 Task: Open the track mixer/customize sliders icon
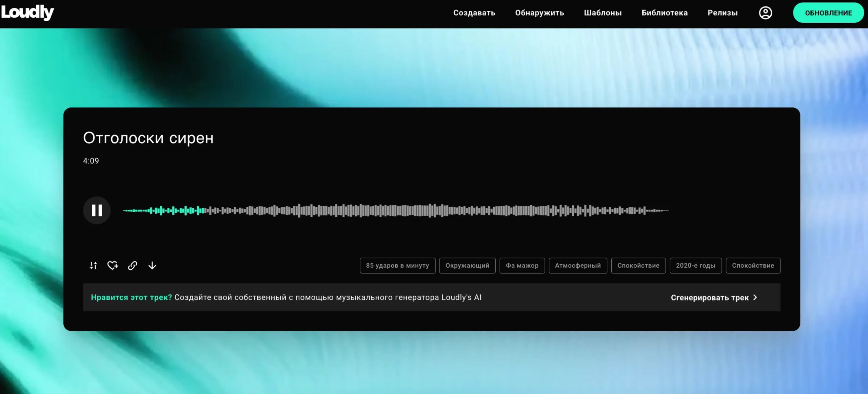93,266
